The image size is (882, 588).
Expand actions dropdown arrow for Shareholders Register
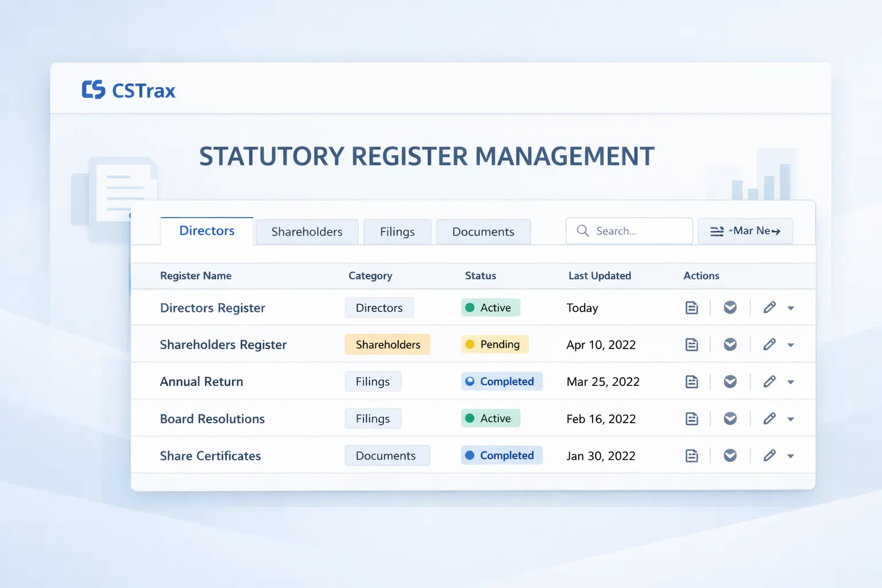click(791, 345)
